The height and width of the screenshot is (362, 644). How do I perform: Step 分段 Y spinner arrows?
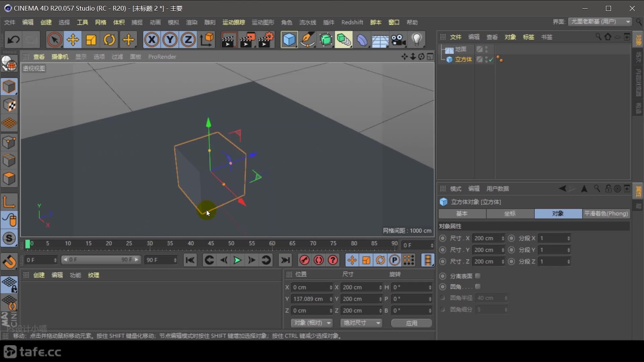569,250
